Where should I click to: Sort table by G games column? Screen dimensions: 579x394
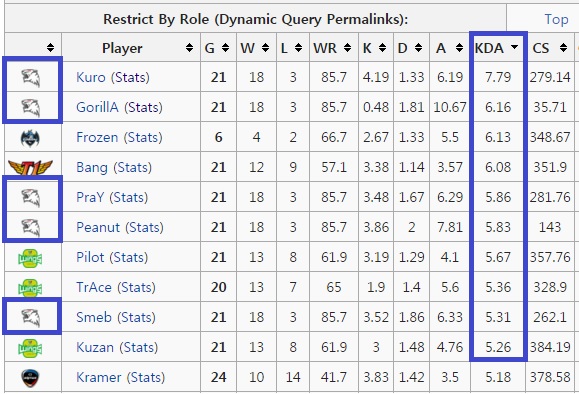[x=225, y=48]
